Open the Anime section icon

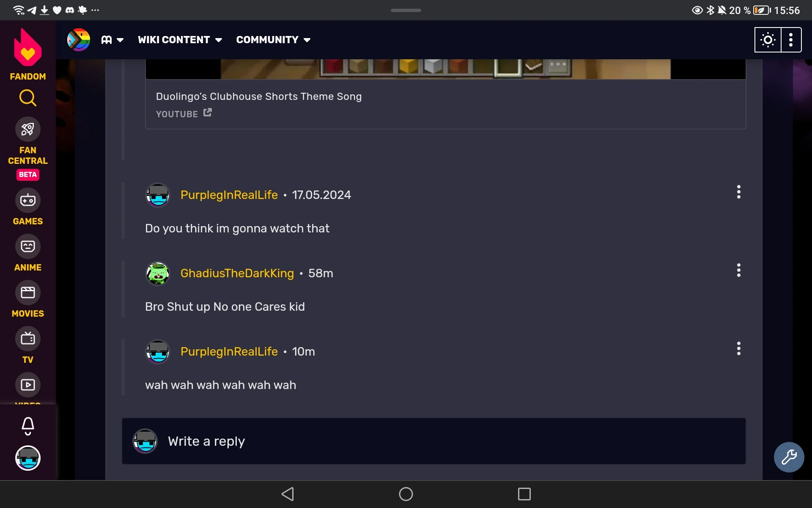(x=28, y=246)
